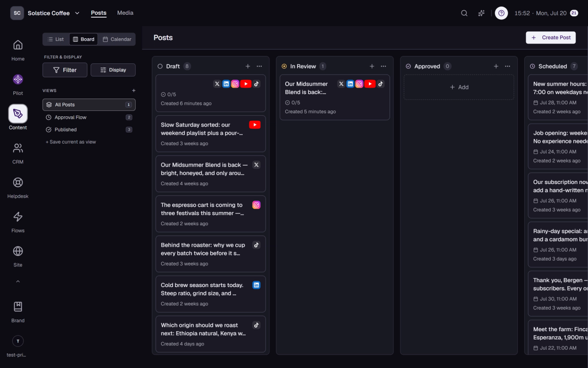Click the search magnifier icon
Image resolution: width=588 pixels, height=368 pixels.
pyautogui.click(x=464, y=13)
